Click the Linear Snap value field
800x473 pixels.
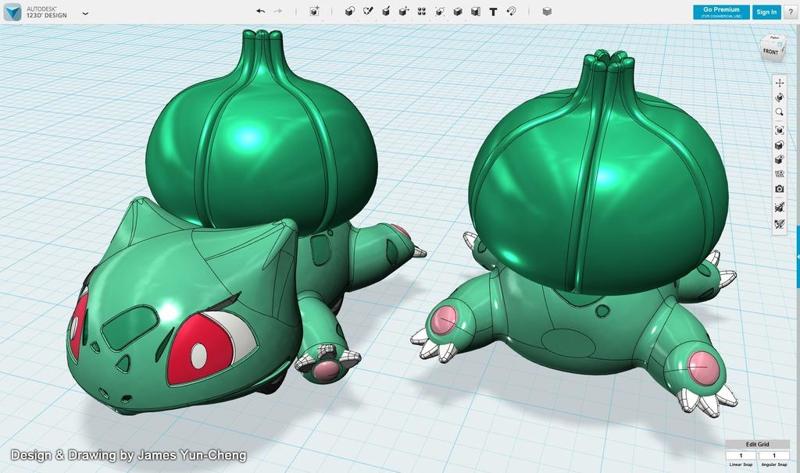741,456
